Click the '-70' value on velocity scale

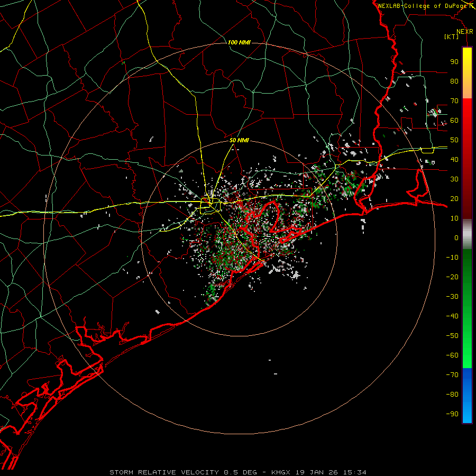[452, 375]
